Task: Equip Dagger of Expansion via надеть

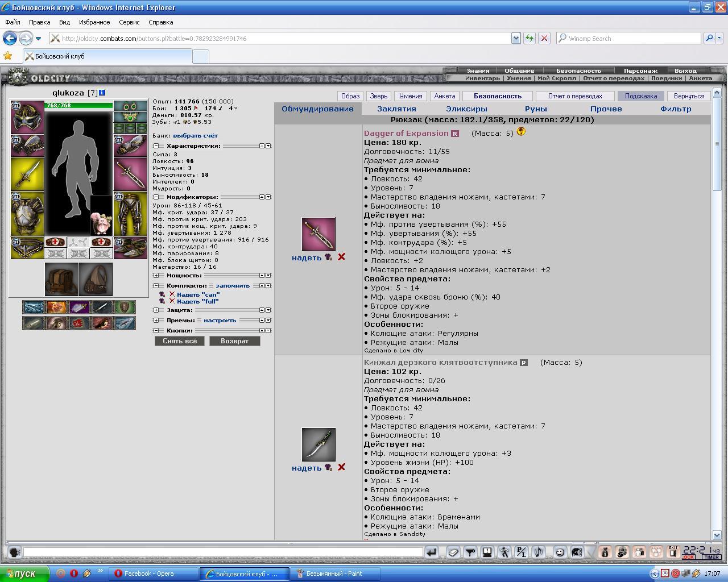Action: tap(307, 257)
